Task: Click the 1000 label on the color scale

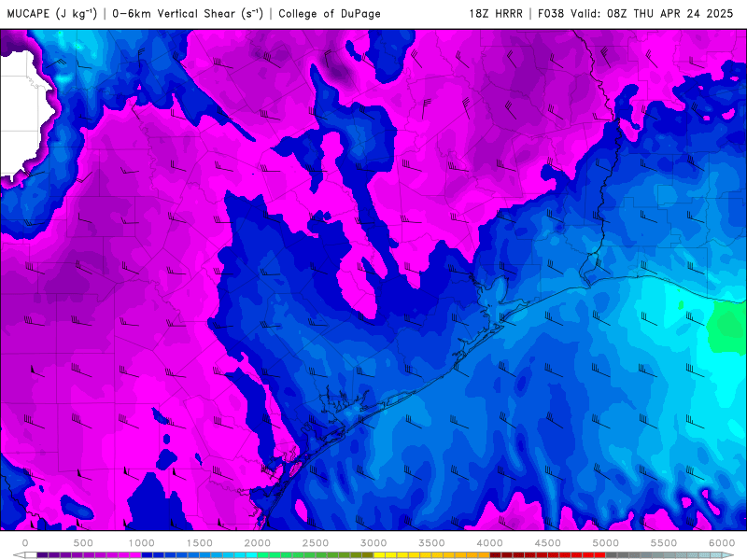Action: tap(142, 543)
